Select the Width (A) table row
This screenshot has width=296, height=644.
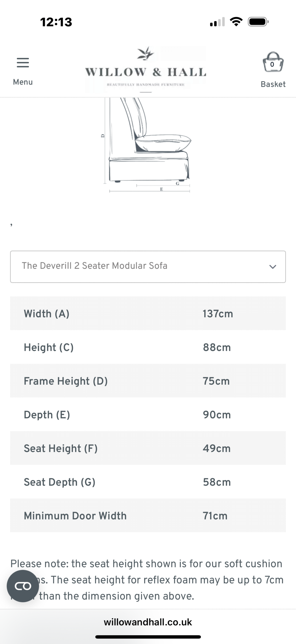(148, 313)
